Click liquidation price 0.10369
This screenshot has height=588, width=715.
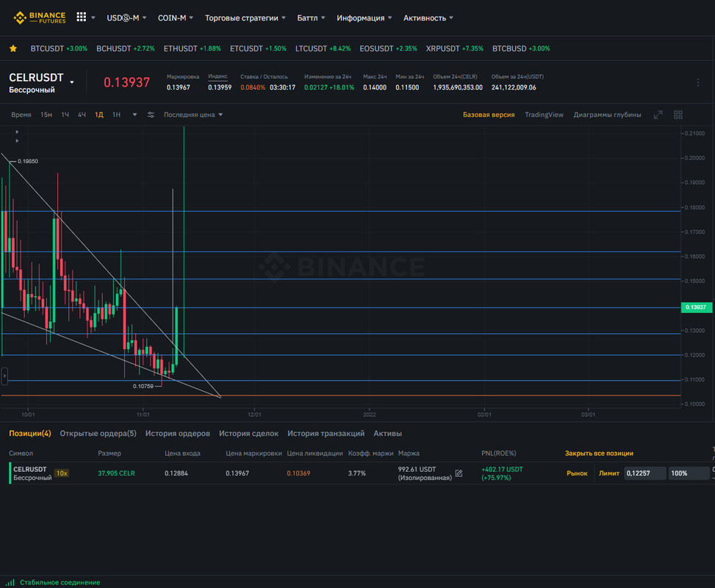click(298, 473)
